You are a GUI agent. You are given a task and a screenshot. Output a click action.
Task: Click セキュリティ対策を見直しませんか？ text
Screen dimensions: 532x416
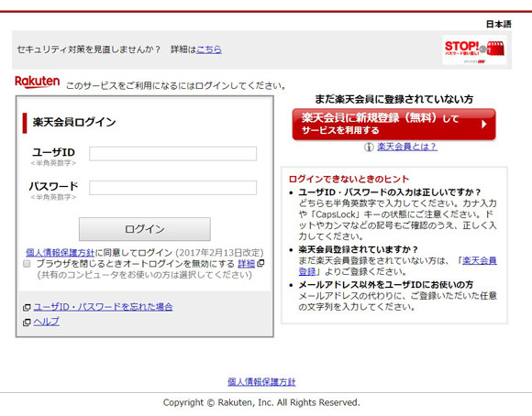coord(89,49)
